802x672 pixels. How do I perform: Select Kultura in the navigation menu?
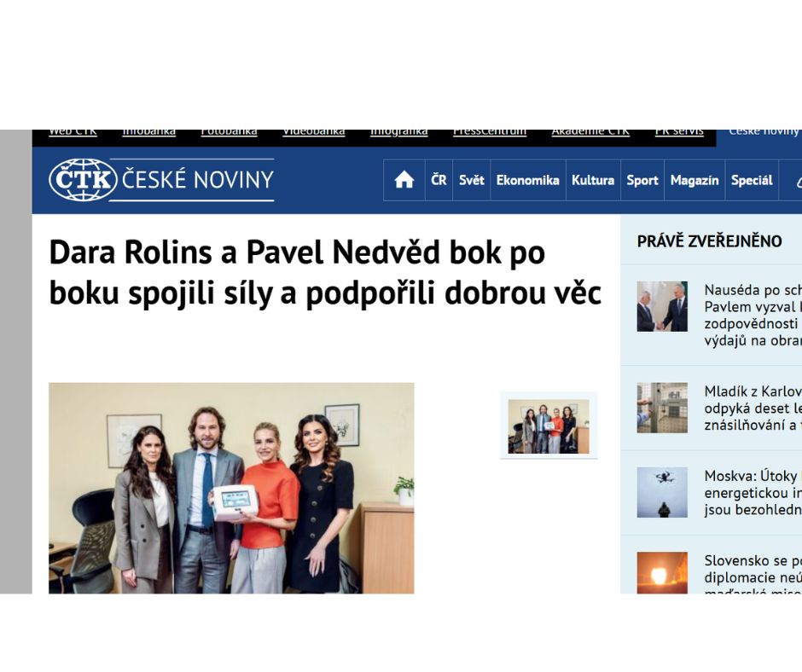pos(592,180)
